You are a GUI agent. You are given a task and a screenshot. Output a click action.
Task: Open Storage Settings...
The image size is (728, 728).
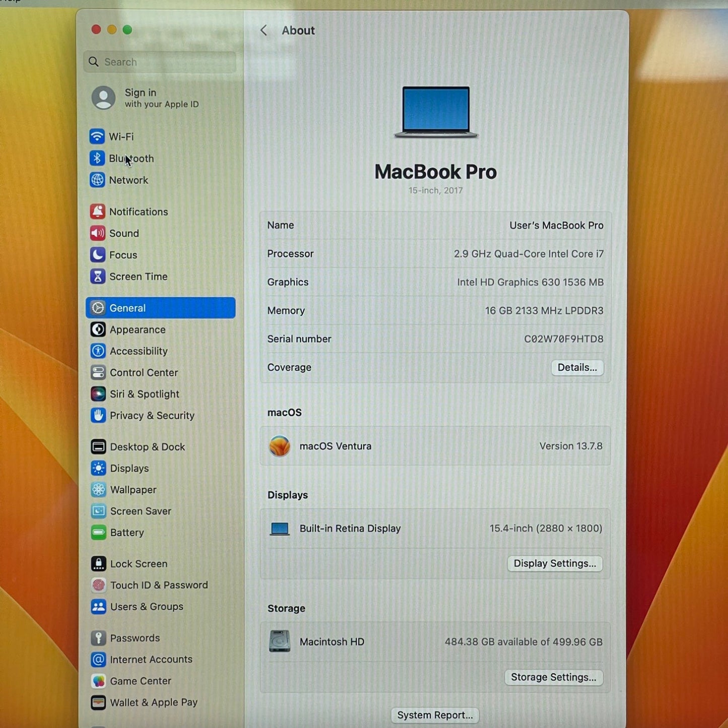[x=554, y=677]
